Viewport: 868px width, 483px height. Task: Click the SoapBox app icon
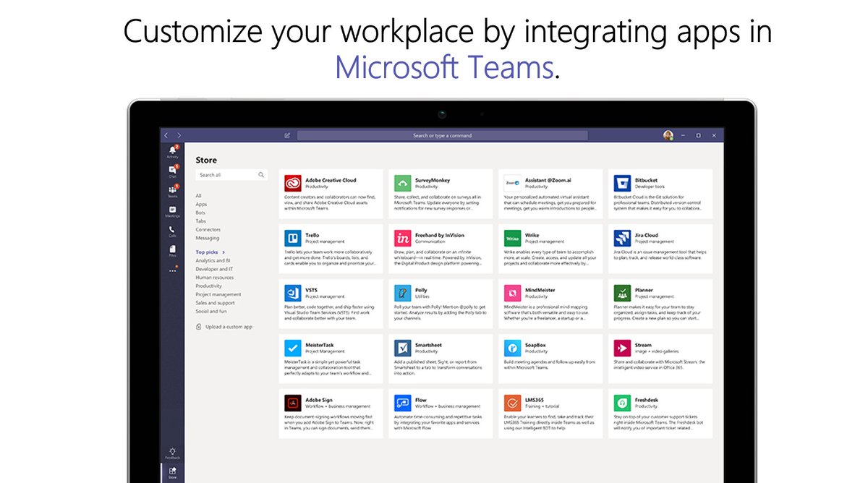(512, 348)
